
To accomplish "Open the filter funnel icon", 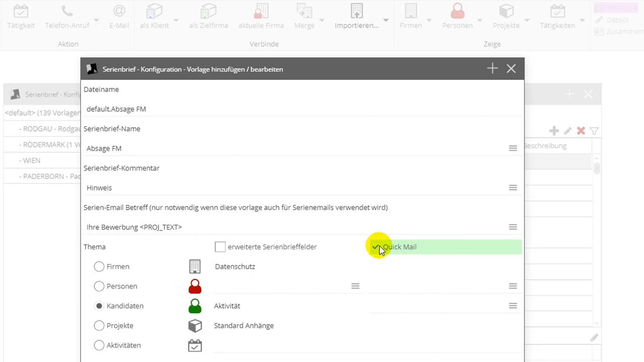I will [594, 131].
